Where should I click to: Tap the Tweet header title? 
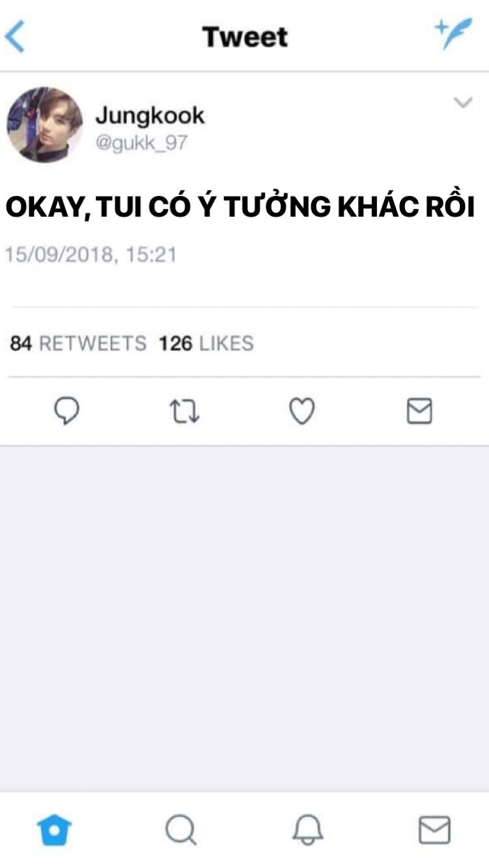click(245, 36)
